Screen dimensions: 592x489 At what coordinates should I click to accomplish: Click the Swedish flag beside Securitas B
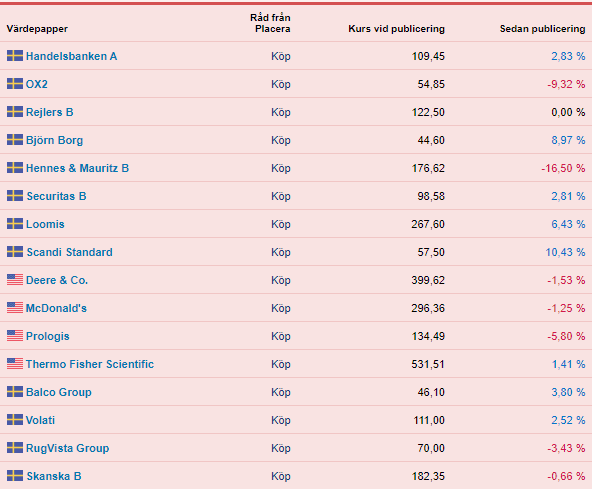tap(15, 196)
